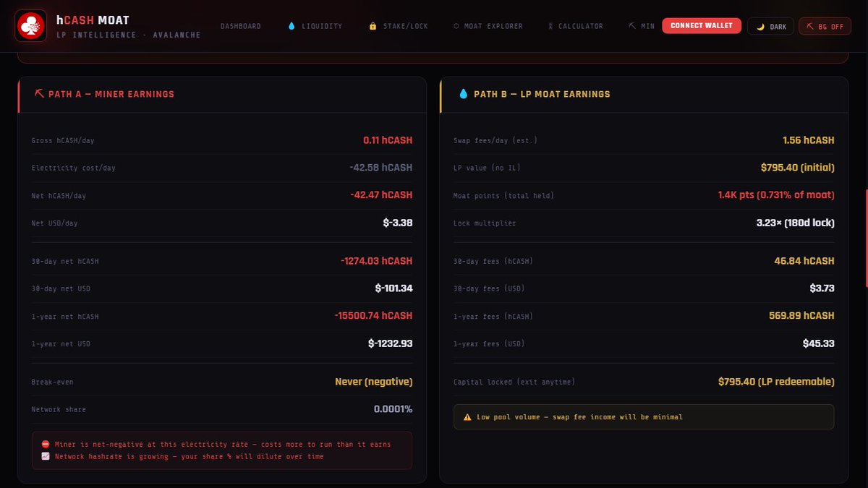Click the page scrollbar thumb on right edge
The height and width of the screenshot is (488, 868).
pos(866,238)
